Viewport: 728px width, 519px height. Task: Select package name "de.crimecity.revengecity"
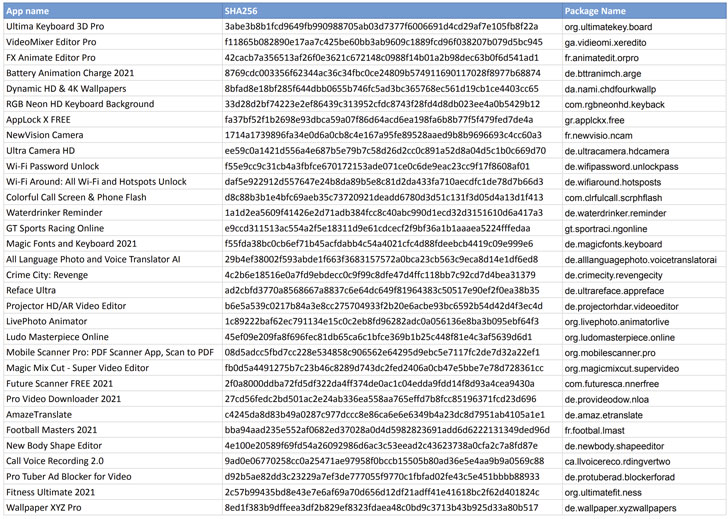(613, 275)
